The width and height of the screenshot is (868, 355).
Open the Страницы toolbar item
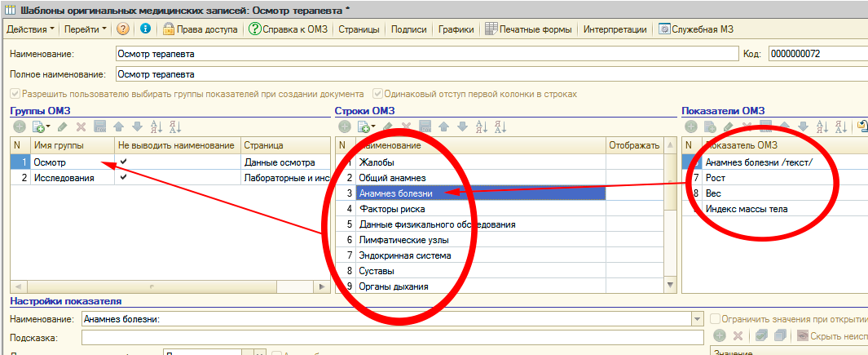pyautogui.click(x=359, y=29)
